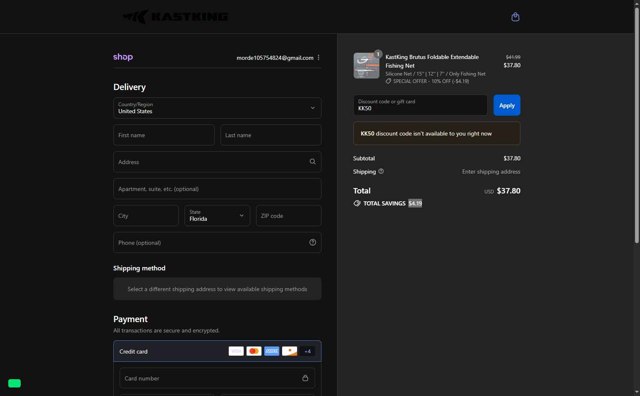Open the Country/Region dropdown
This screenshot has width=640, height=396.
click(x=217, y=108)
